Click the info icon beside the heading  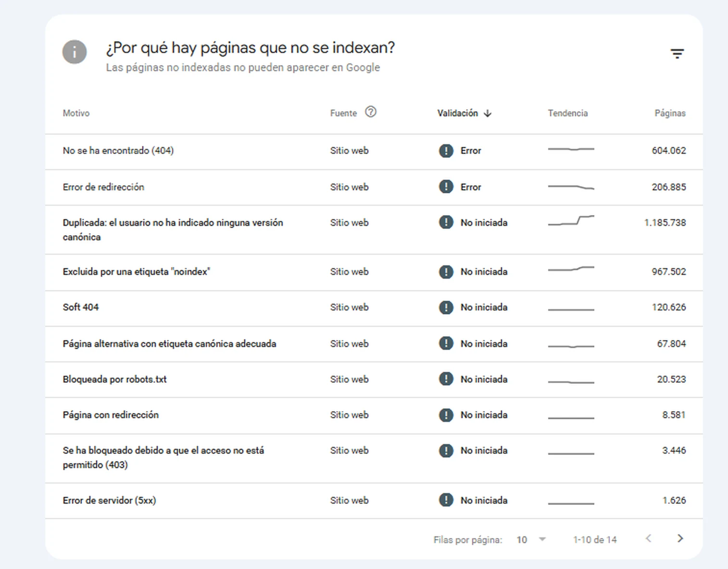[x=75, y=52]
